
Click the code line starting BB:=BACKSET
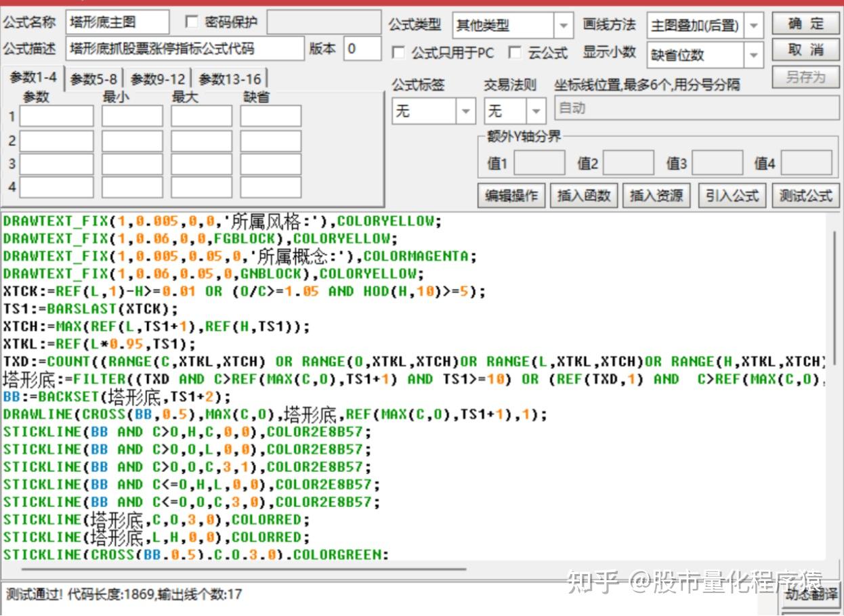(x=117, y=397)
